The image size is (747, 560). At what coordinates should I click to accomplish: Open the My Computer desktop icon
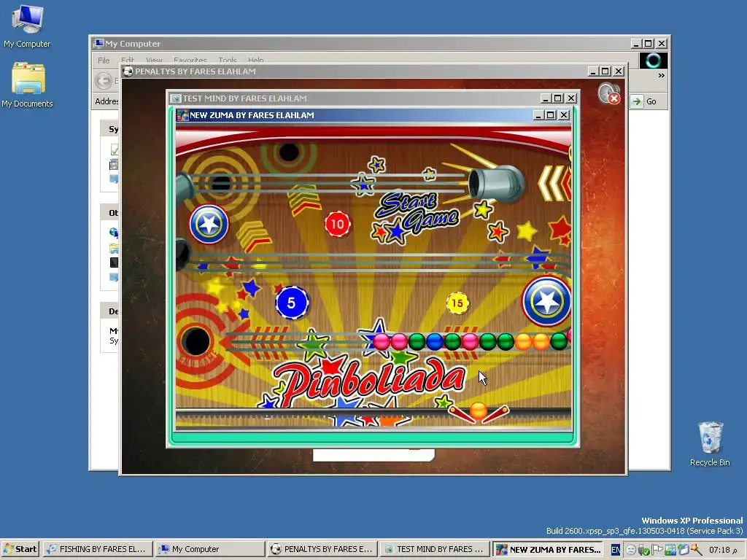point(27,26)
